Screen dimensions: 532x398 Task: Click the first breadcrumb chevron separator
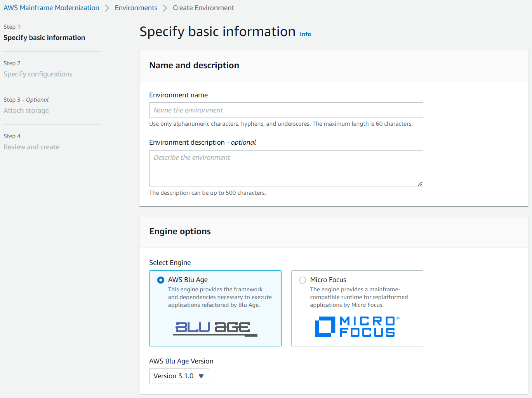pyautogui.click(x=107, y=8)
